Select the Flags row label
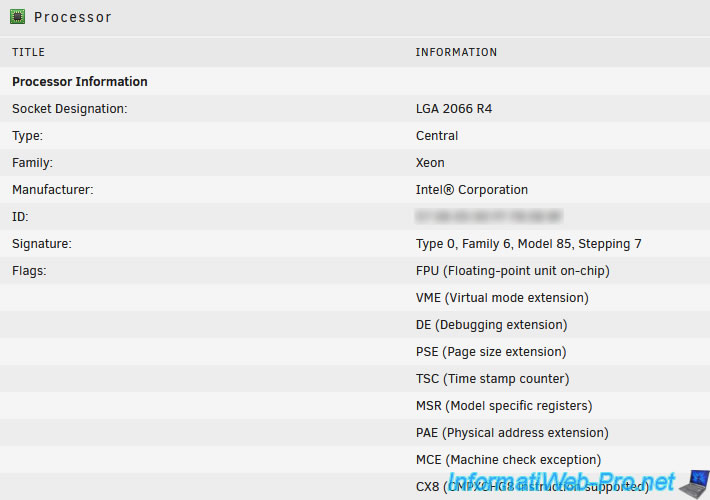Screen dimensions: 710x500 (x=29, y=271)
